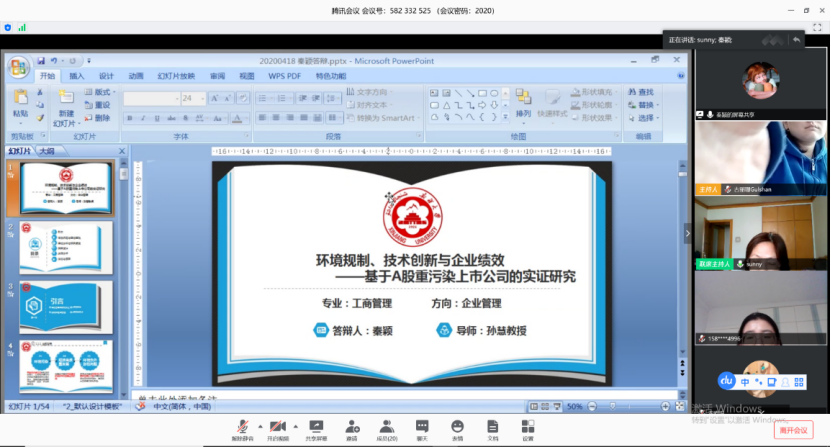Toggle Italic formatting

143,118
